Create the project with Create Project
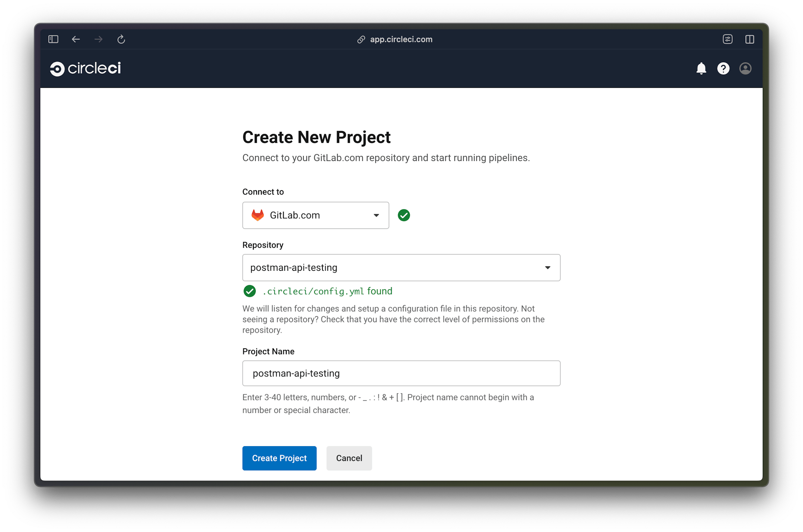The width and height of the screenshot is (803, 532). coord(279,458)
